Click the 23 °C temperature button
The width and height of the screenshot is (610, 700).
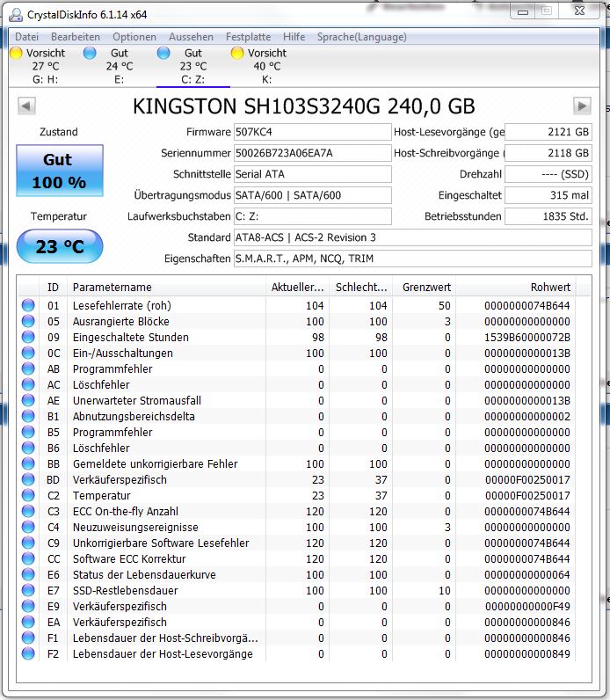tap(60, 246)
